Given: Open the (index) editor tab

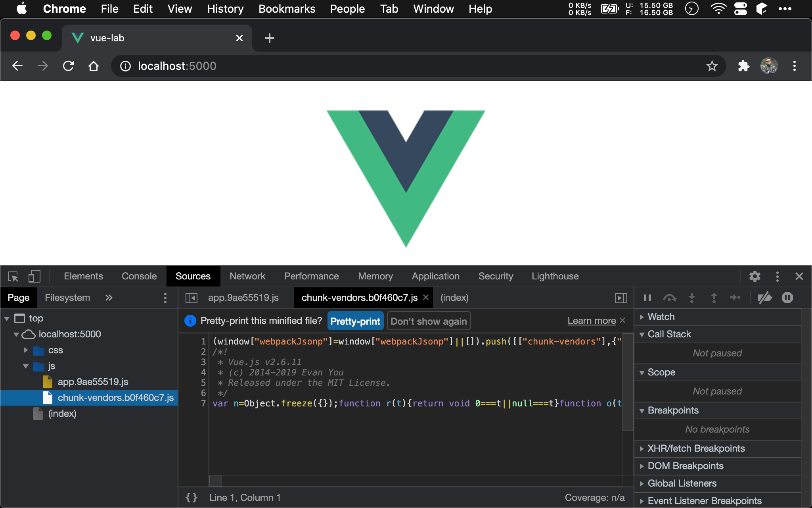Looking at the screenshot, I should tap(454, 298).
